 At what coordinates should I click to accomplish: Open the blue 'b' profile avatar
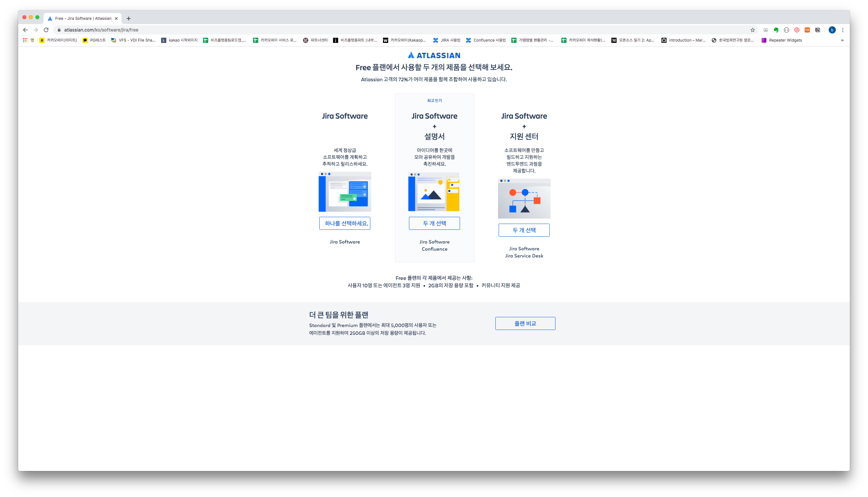pos(832,30)
